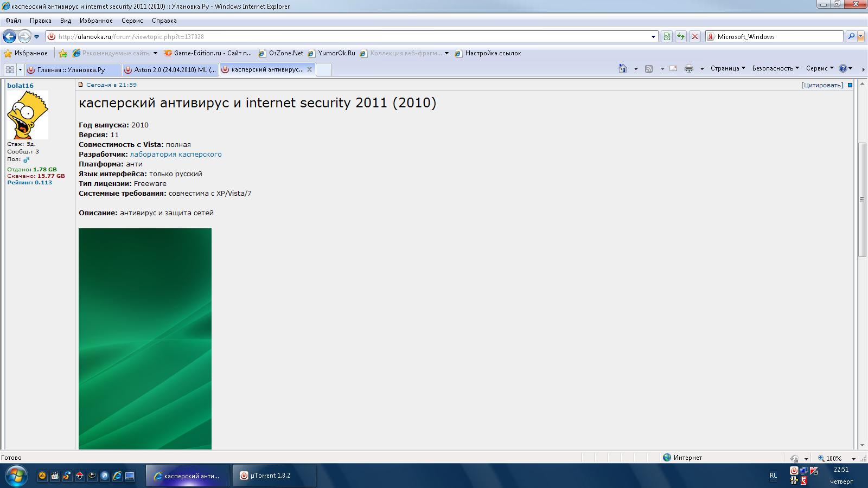
Task: Open a new blank tab
Action: (323, 69)
